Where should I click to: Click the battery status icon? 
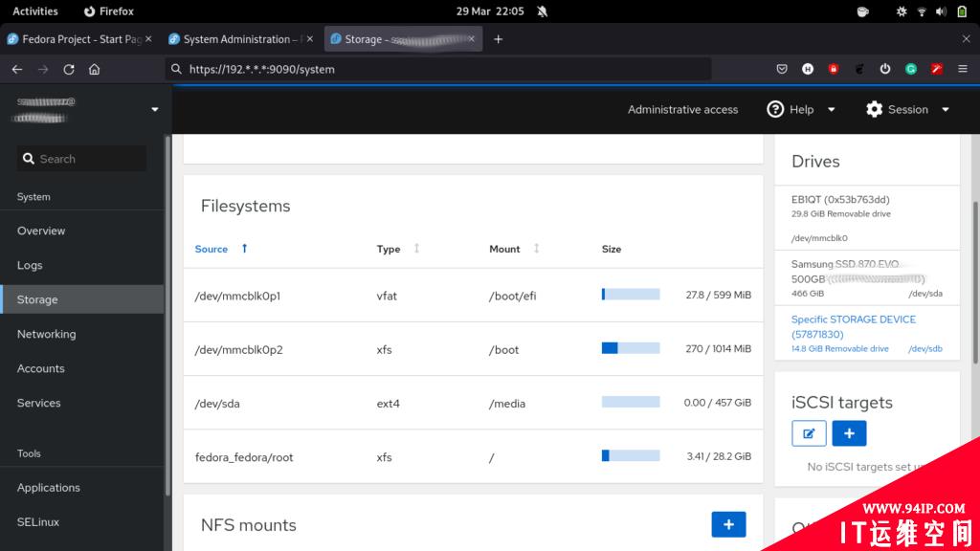pyautogui.click(x=962, y=11)
